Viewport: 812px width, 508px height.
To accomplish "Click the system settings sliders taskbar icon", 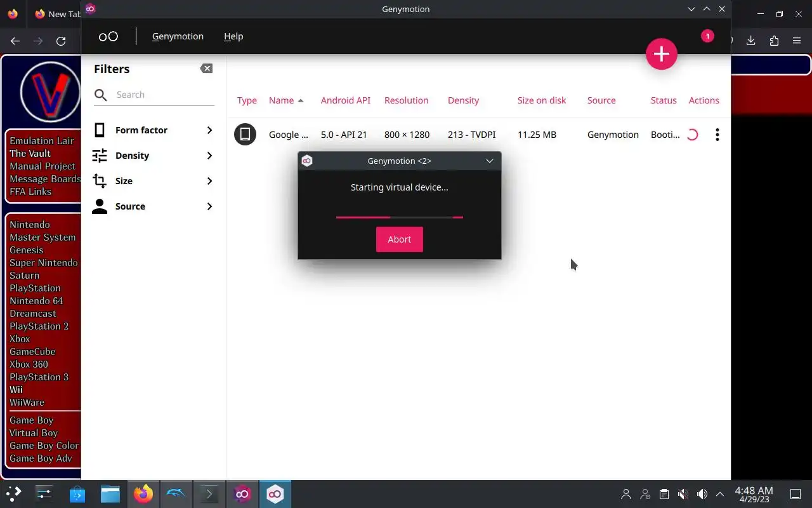I will coord(44,493).
